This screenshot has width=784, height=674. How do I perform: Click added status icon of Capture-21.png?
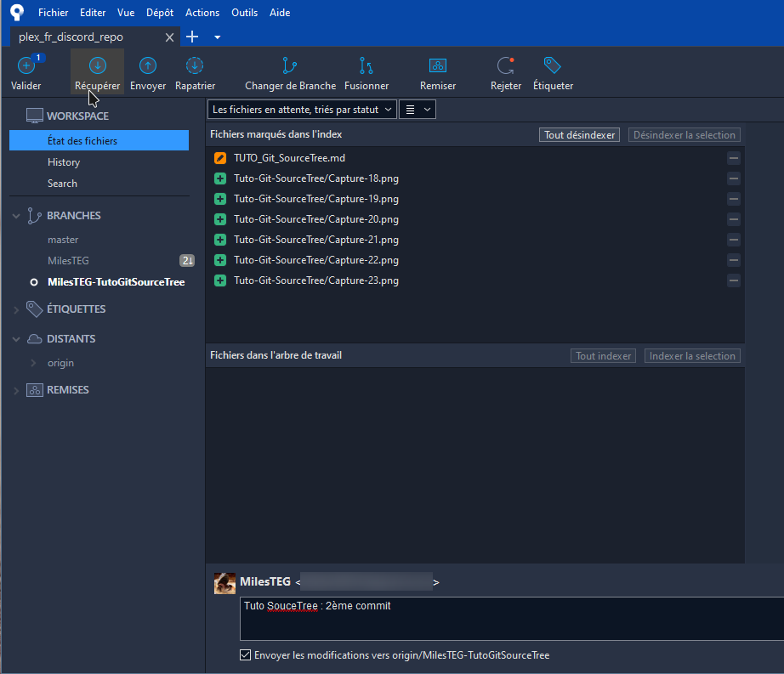220,240
